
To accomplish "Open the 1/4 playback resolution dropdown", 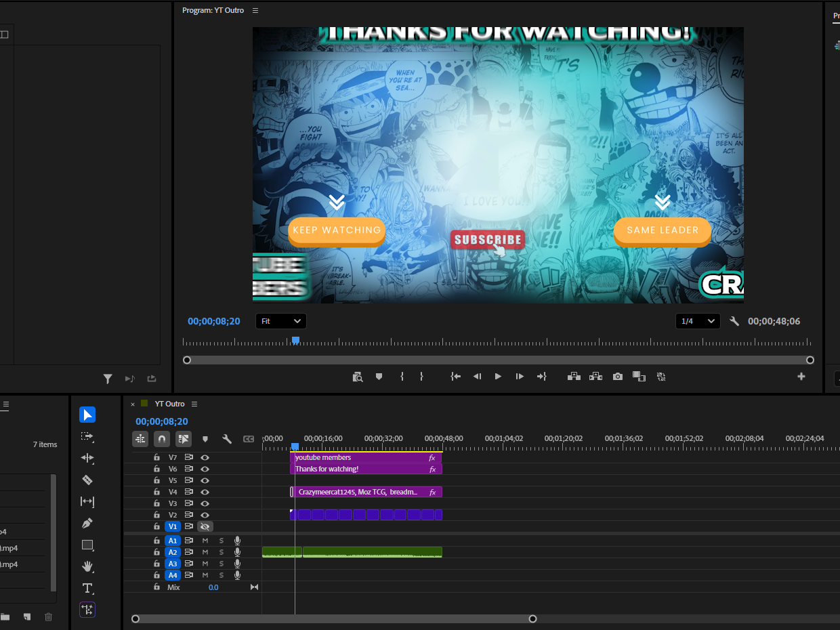I will click(x=698, y=321).
